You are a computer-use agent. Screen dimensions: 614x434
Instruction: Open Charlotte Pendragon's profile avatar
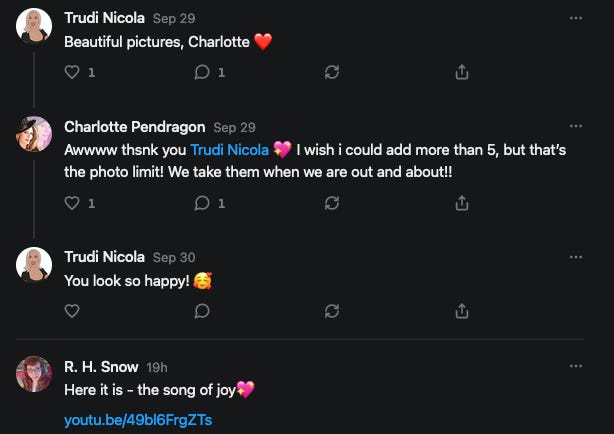[34, 133]
